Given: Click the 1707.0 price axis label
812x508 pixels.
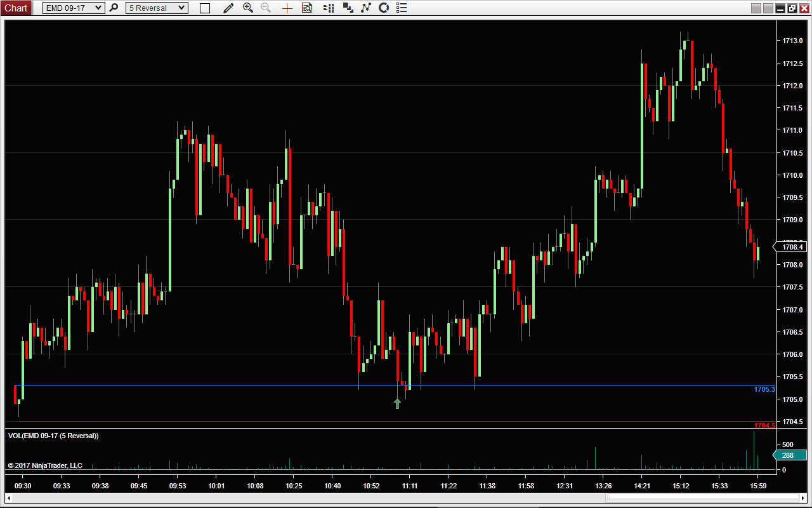Looking at the screenshot, I should (791, 310).
